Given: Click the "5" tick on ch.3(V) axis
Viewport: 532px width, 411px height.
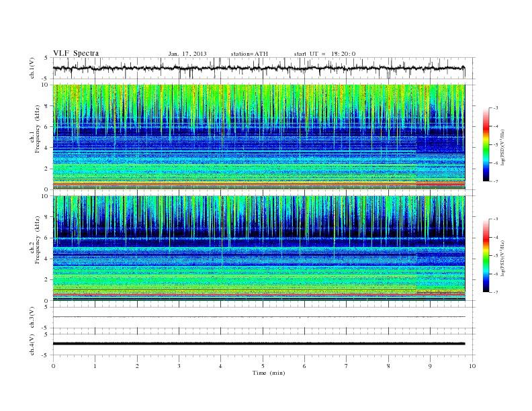Looking at the screenshot, I should point(47,307).
